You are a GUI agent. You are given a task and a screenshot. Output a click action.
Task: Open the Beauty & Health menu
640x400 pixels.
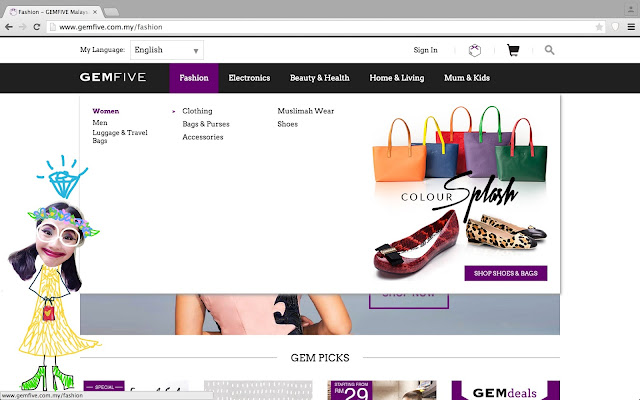pyautogui.click(x=320, y=78)
